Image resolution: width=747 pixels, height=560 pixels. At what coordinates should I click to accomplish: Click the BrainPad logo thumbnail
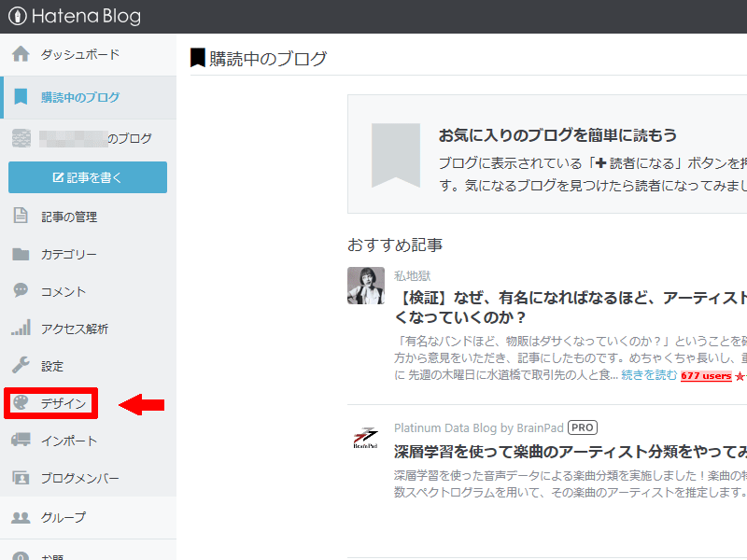[x=366, y=438]
